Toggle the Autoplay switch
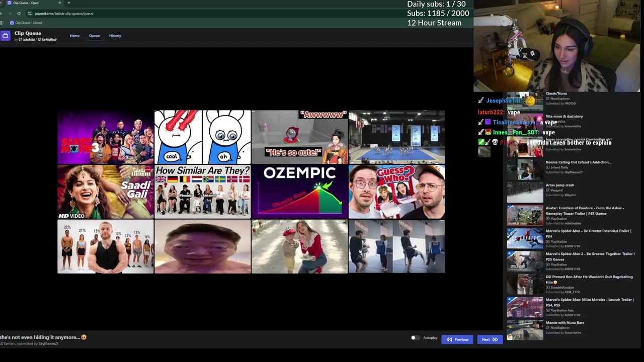The image size is (644, 362). [x=415, y=338]
